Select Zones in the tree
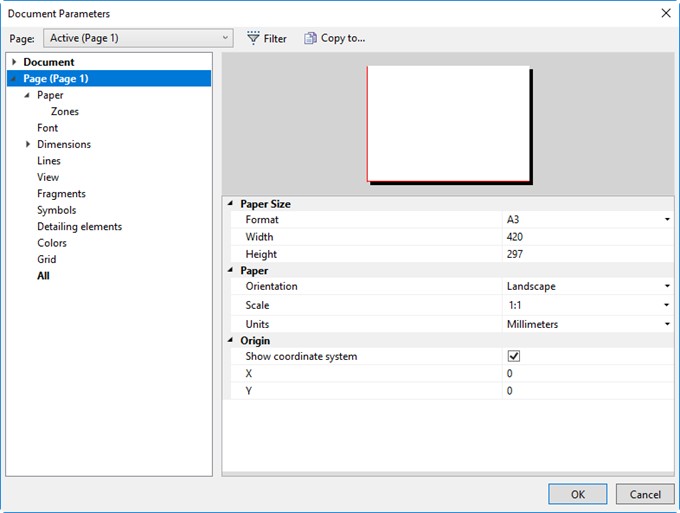This screenshot has width=680, height=513. (x=65, y=112)
